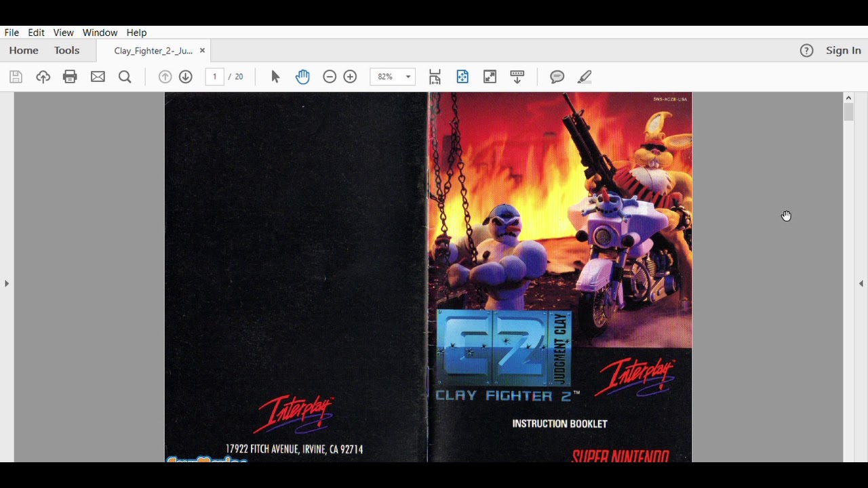Fit one full page icon
Viewport: 868px width, 488px height.
pos(462,77)
